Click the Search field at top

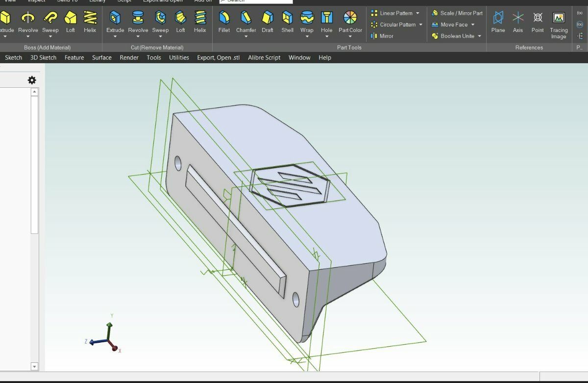256,1
